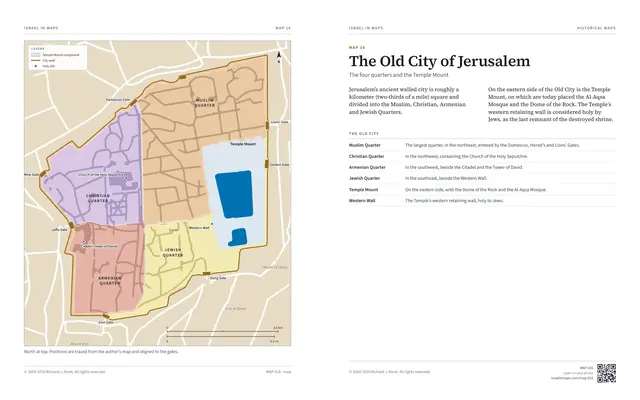
Task: Click the Golden Gate marker on east wall
Action: coord(267,164)
